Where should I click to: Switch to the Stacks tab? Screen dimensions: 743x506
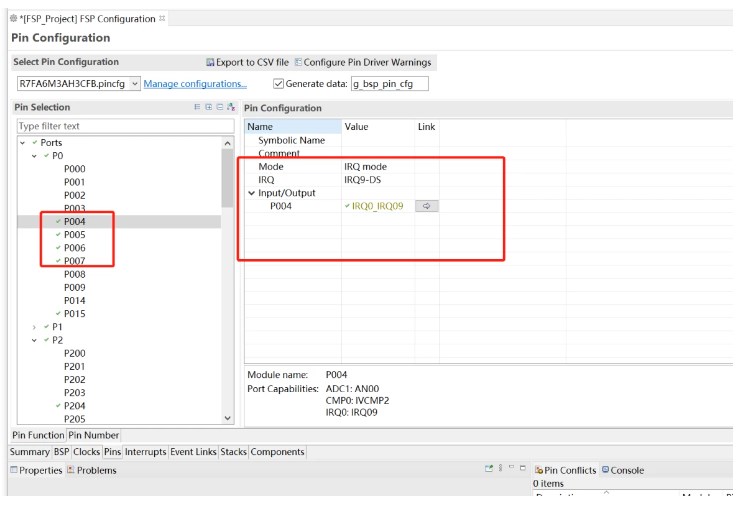click(x=234, y=452)
